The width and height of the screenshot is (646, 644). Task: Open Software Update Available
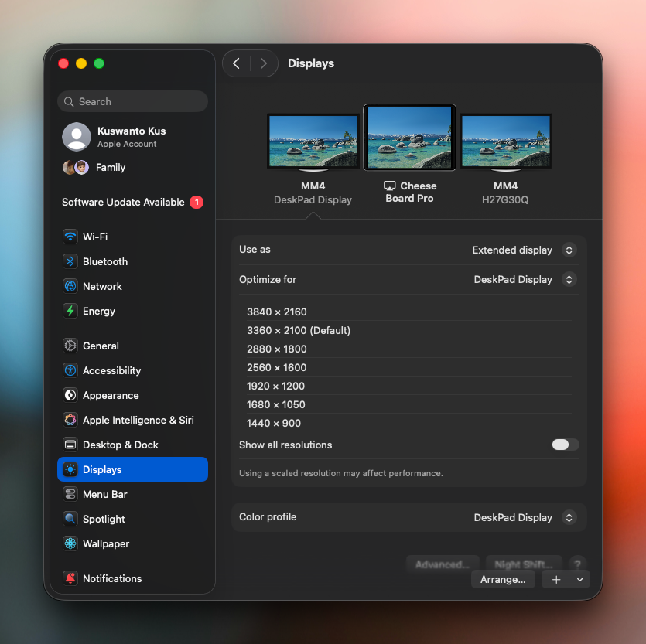[132, 203]
